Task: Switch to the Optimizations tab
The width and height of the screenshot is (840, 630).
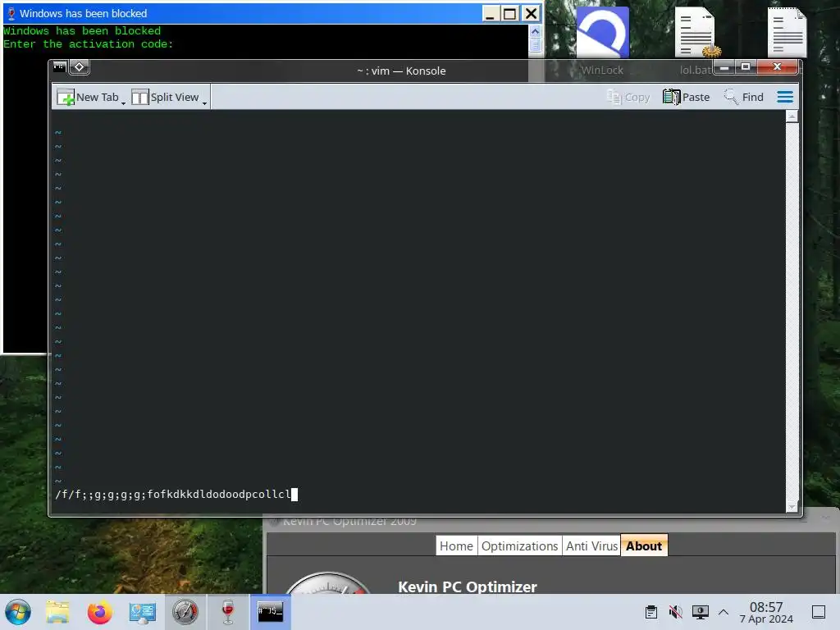Action: pos(519,546)
